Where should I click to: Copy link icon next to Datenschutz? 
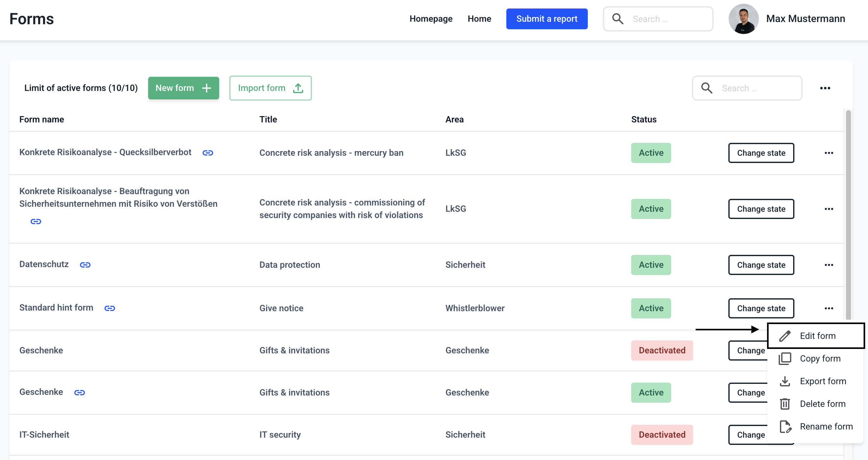85,265
